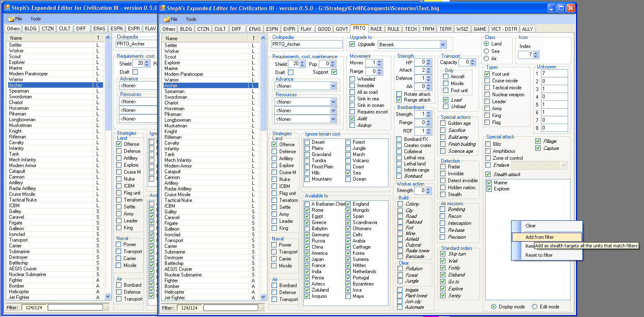This screenshot has width=644, height=317.
Task: Enable Blitz special attack
Action: [x=488, y=144]
